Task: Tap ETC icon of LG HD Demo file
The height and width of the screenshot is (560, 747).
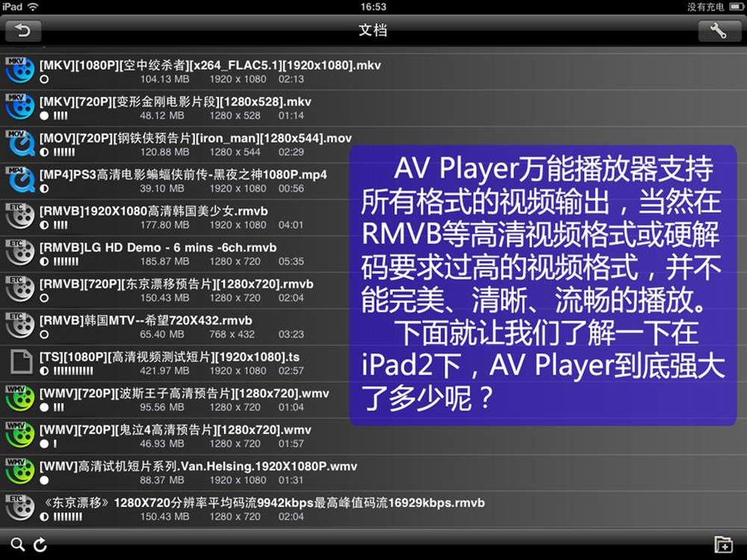Action: 20,253
